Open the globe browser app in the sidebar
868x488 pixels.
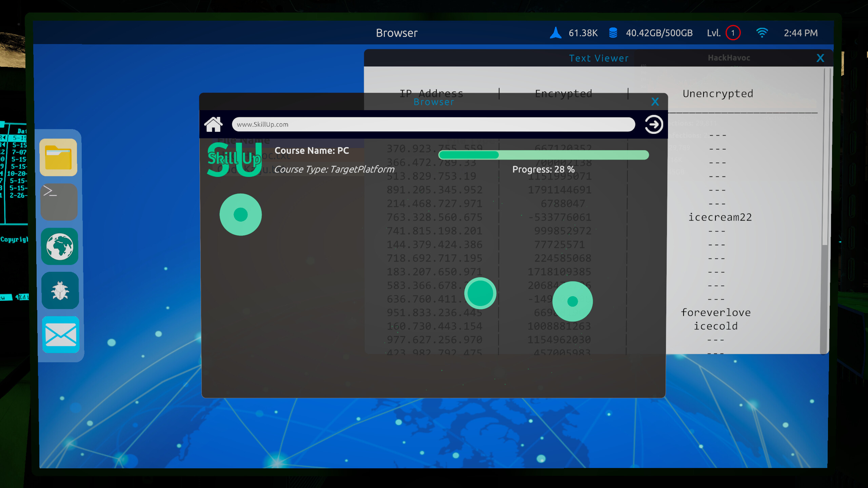(x=60, y=246)
